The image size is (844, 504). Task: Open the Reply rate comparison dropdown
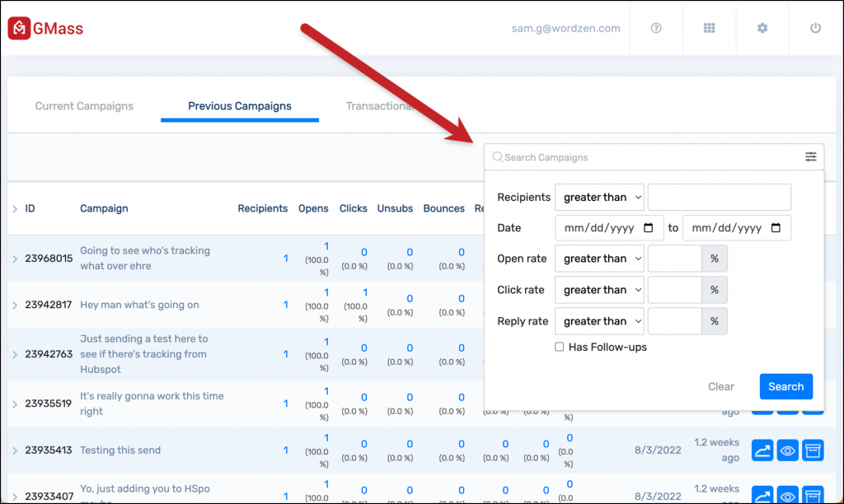(x=599, y=320)
